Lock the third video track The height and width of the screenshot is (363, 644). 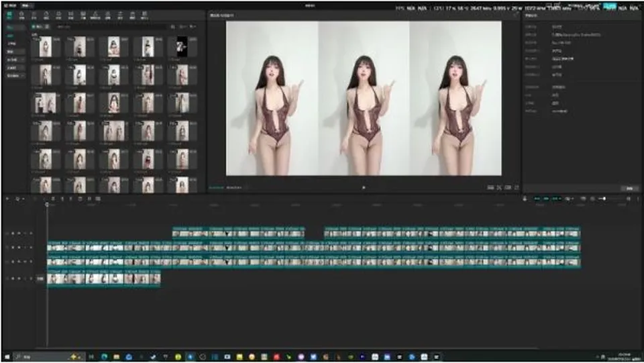click(x=13, y=262)
